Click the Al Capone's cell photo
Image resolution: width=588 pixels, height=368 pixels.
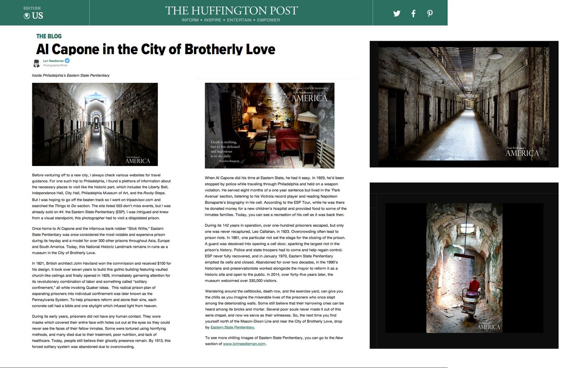pyautogui.click(x=270, y=126)
